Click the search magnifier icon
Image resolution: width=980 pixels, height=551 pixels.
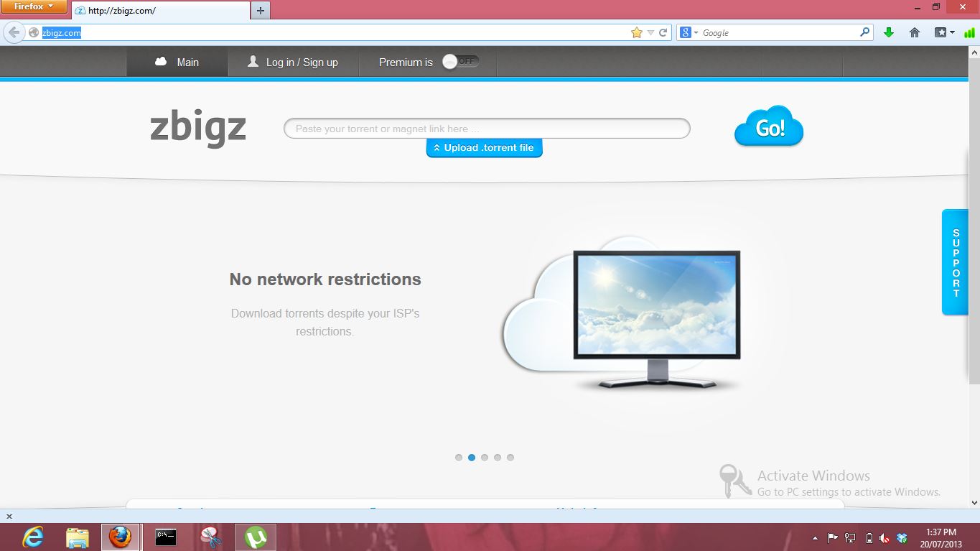[x=865, y=32]
